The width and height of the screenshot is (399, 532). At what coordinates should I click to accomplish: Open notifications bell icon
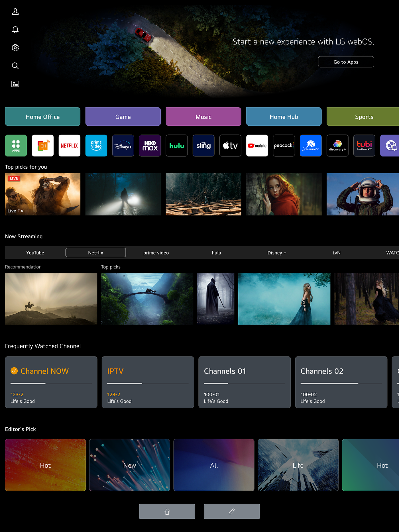15,30
